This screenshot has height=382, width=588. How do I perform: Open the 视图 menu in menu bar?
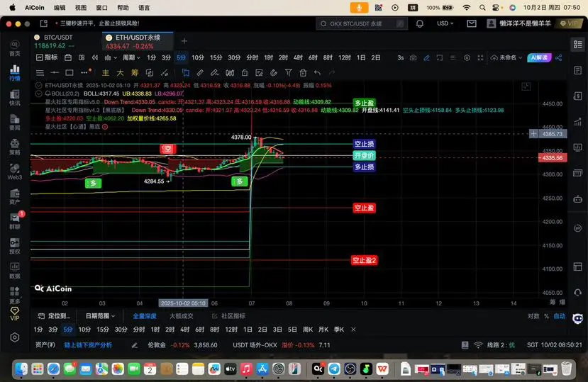pos(81,8)
